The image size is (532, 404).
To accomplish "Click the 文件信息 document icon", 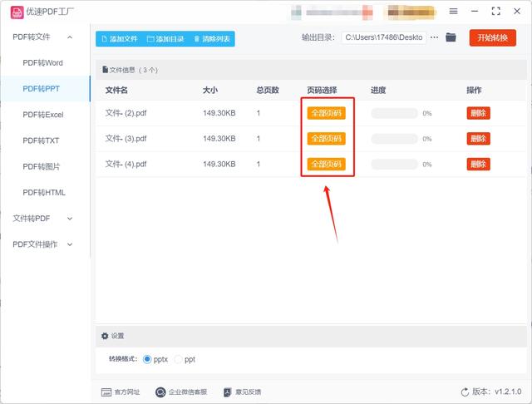I will 106,70.
